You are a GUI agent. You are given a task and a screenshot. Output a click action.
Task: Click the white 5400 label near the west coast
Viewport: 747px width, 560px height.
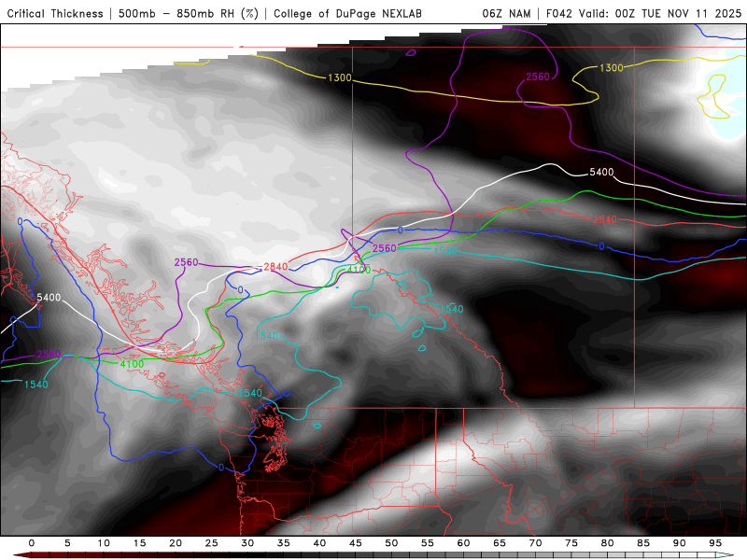tap(49, 298)
